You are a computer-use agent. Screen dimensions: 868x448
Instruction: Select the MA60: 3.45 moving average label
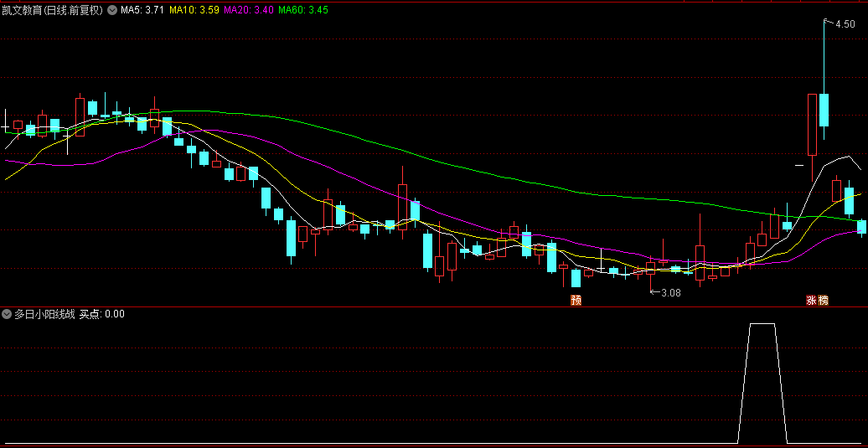click(302, 10)
